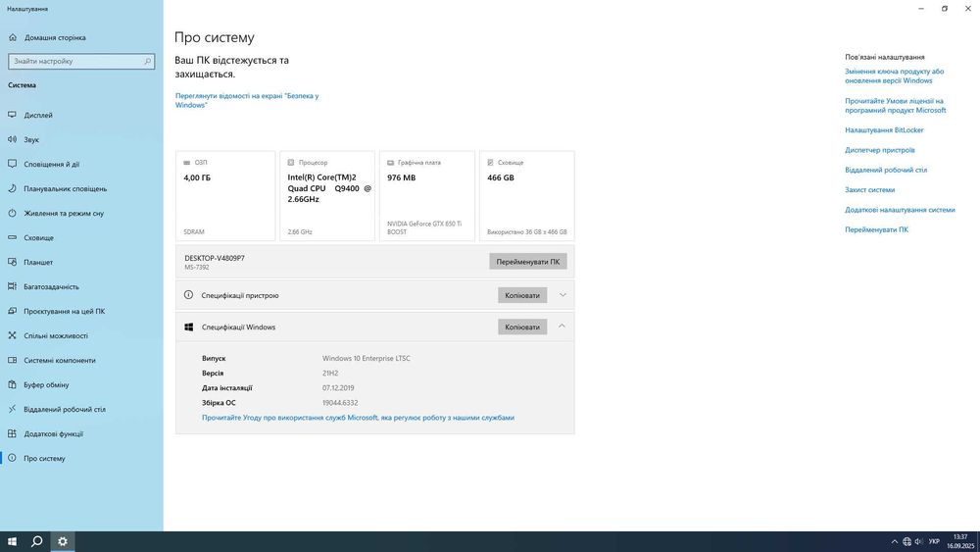Collapse Специфікації Windows section
Image resolution: width=980 pixels, height=552 pixels.
(x=563, y=326)
